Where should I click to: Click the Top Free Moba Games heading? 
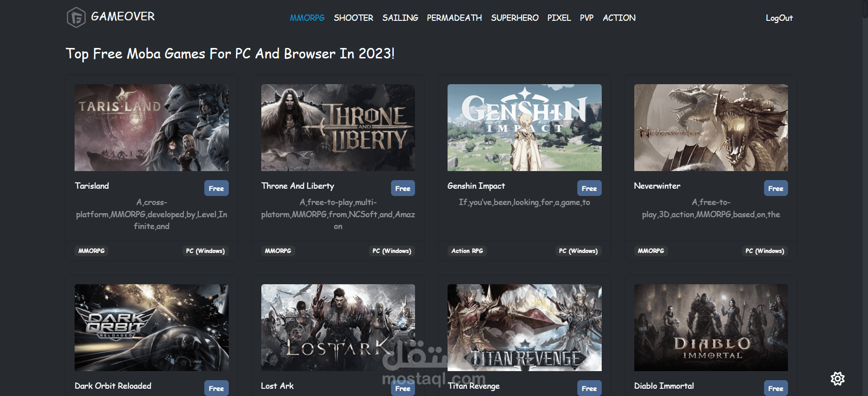230,53
